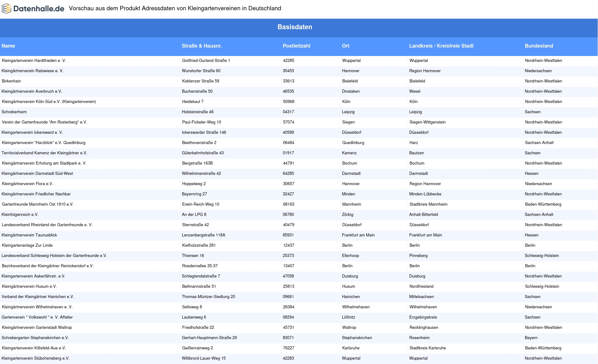Click the address Koblenzer Straße 59
This screenshot has width=598, height=364.
[201, 81]
